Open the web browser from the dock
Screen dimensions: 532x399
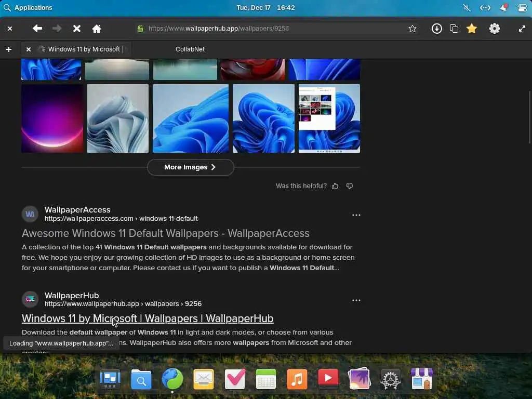(172, 379)
